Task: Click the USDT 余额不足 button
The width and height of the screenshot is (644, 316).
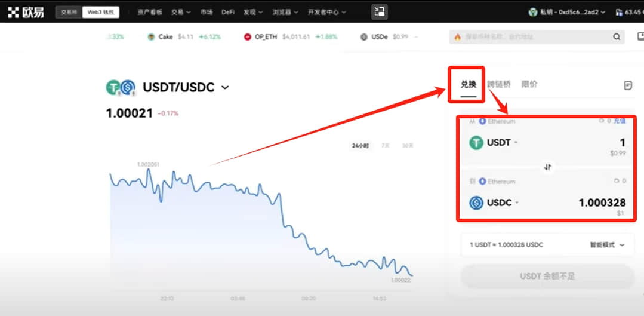Action: tap(547, 276)
